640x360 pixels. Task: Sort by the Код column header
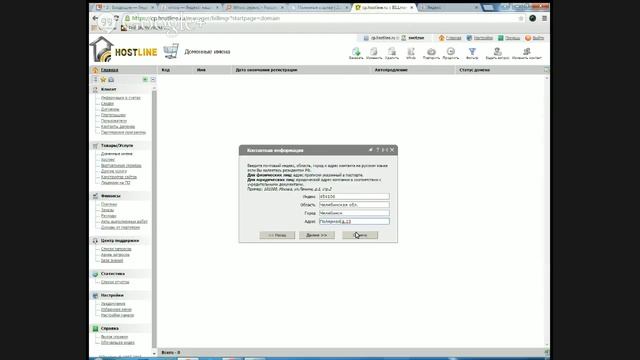pyautogui.click(x=165, y=70)
